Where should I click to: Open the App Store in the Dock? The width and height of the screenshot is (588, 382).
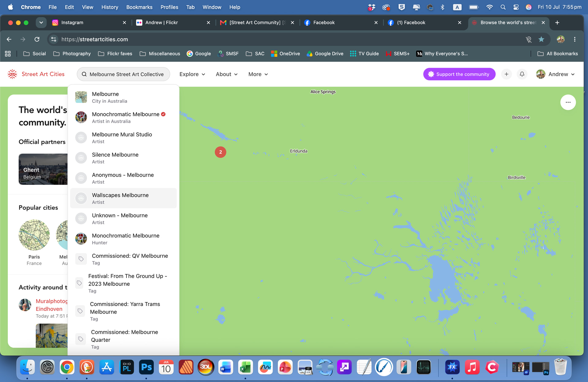pos(107,367)
